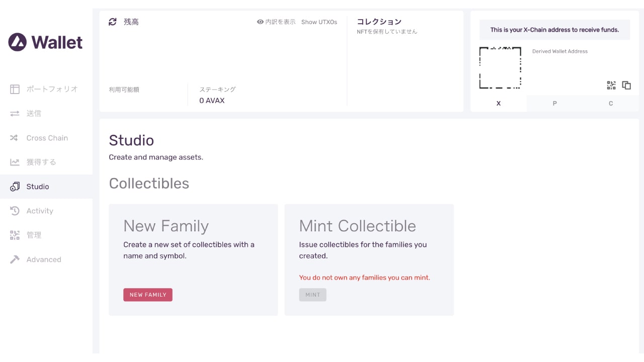Click the Advanced hammer icon

coord(15,259)
